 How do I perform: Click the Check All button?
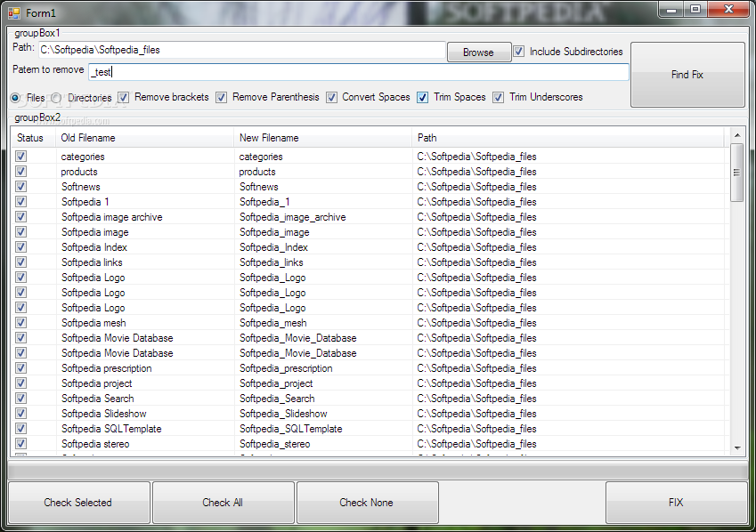[x=223, y=502]
